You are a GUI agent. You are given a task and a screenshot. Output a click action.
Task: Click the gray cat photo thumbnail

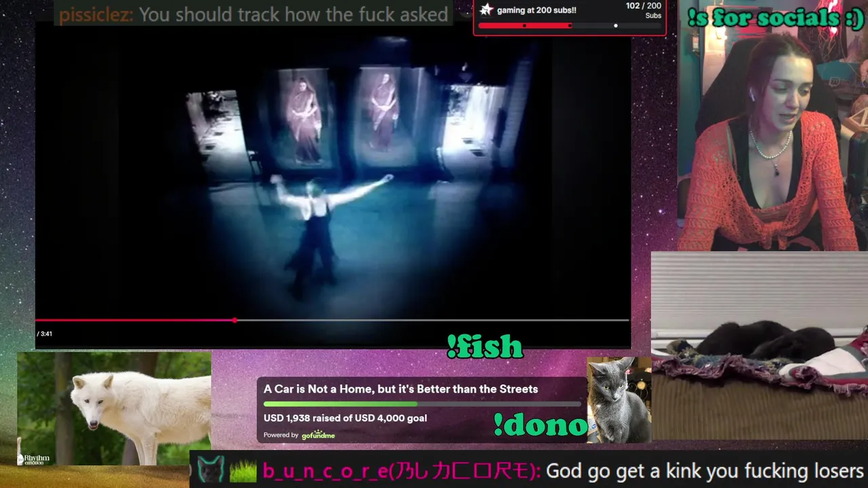(x=618, y=400)
